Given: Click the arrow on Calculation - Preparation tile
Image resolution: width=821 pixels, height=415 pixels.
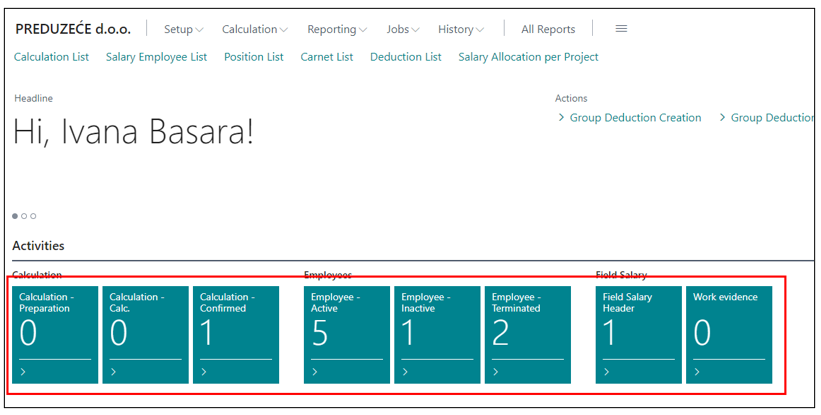Looking at the screenshot, I should point(23,372).
